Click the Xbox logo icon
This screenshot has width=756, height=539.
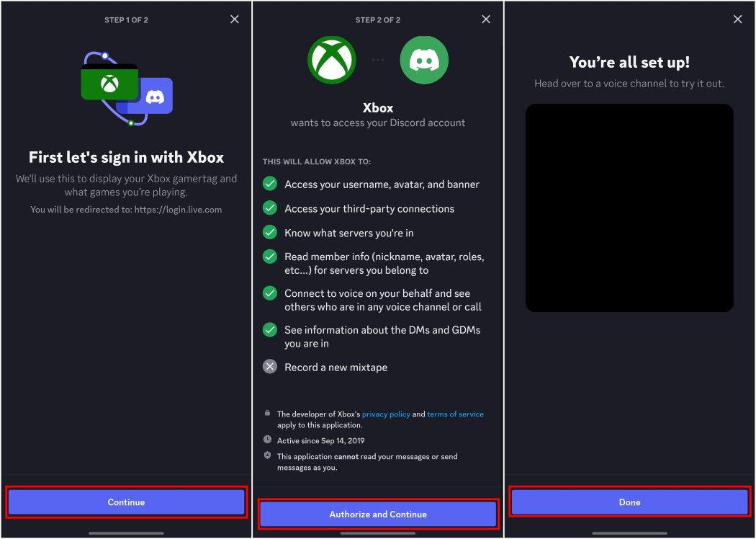point(331,60)
